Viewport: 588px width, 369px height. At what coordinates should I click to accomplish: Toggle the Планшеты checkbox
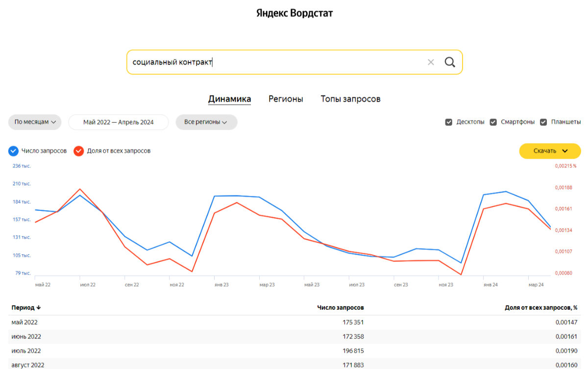(x=543, y=122)
